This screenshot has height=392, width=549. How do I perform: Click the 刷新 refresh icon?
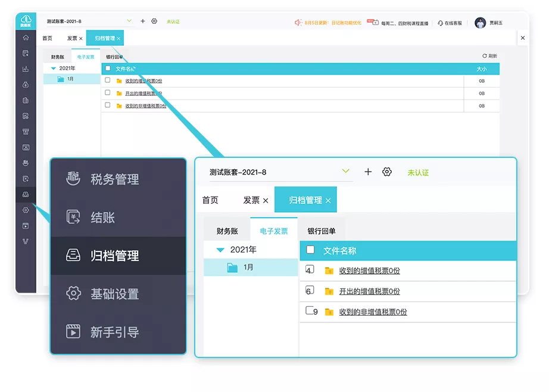point(485,56)
